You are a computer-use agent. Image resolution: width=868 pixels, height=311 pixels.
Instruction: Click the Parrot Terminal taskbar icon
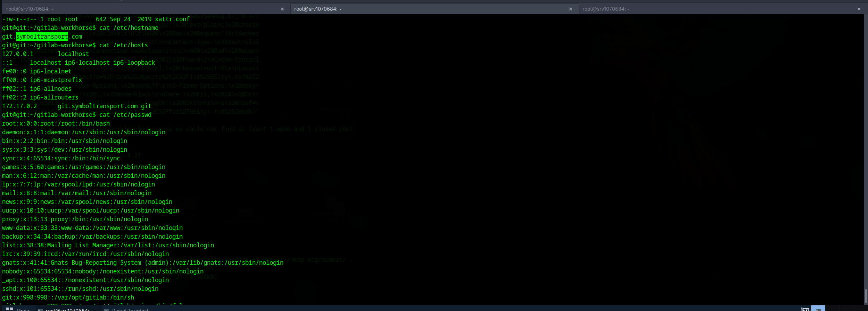[x=107, y=310]
